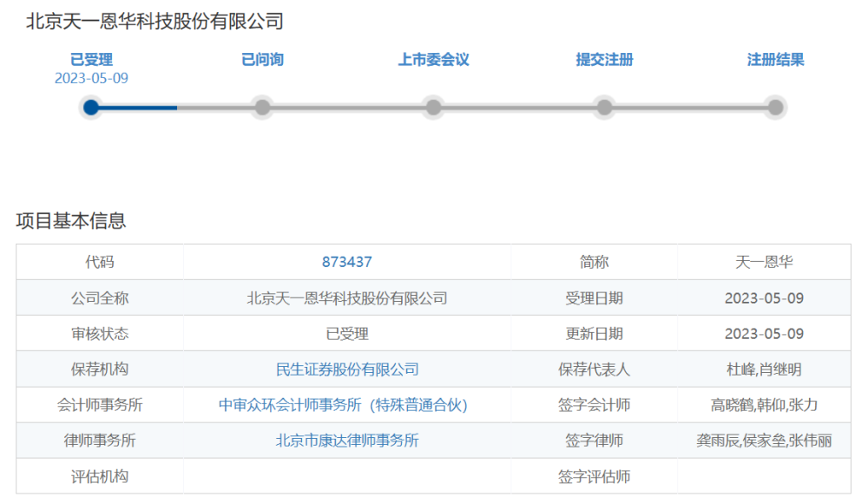Viewport: 868px width, 503px height.
Task: Open the 注册结果 stage label
Action: point(775,60)
